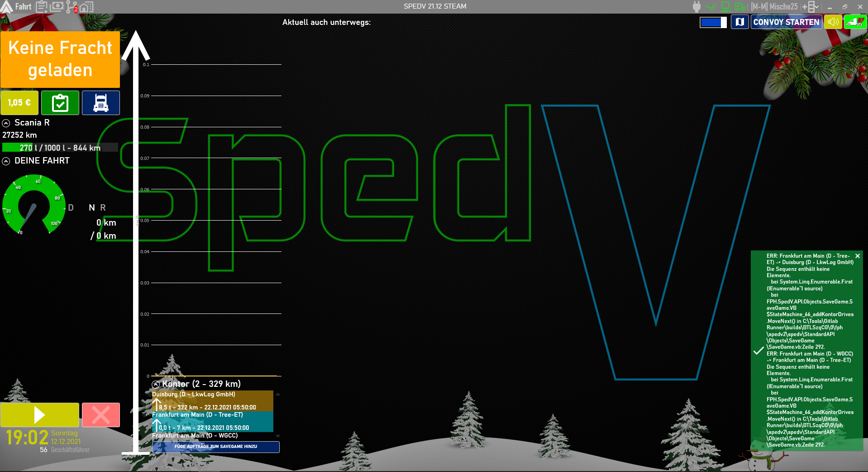868x472 pixels.
Task: Click Aktuell auch unterwegs heading
Action: tap(326, 22)
